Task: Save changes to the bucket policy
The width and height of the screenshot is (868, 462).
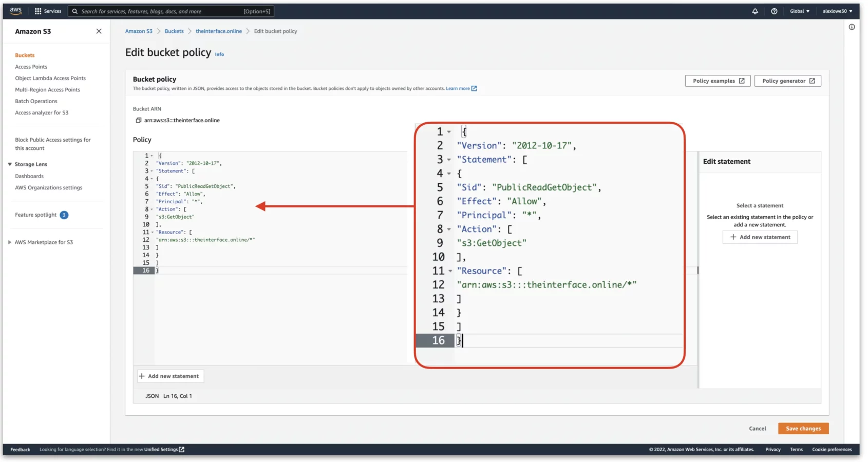Action: [x=803, y=429]
